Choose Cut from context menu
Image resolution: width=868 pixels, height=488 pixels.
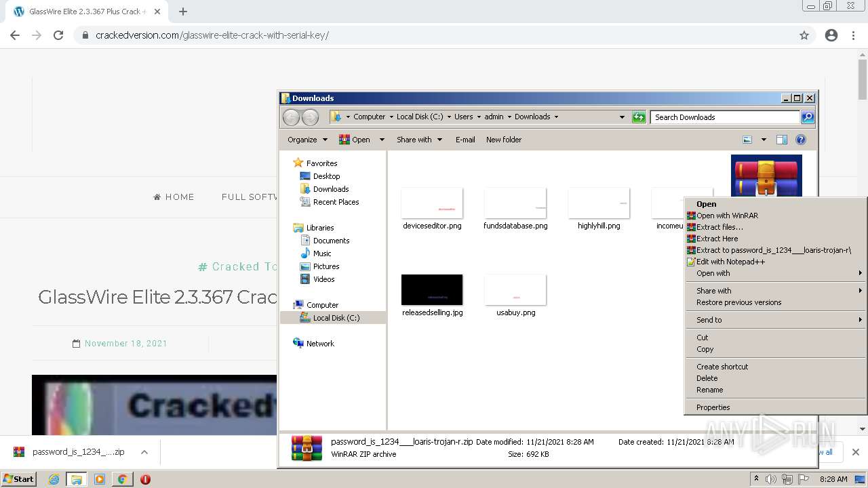(x=776, y=338)
